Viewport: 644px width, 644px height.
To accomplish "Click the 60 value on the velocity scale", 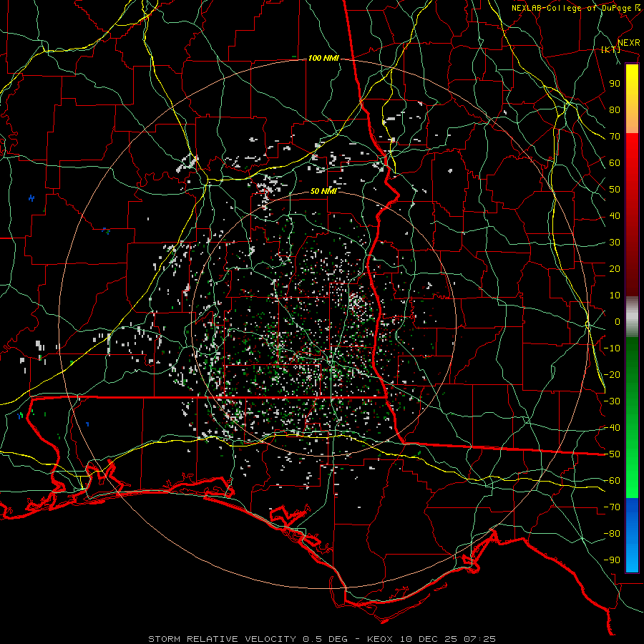I will [615, 162].
